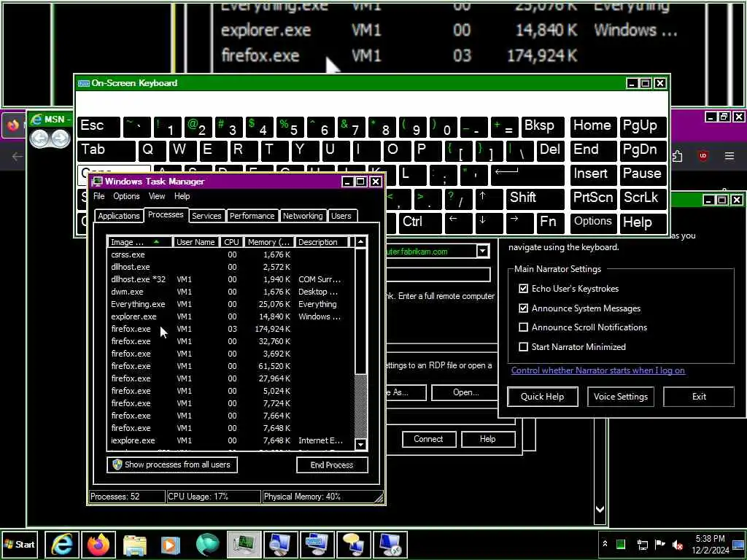The height and width of the screenshot is (560, 747).
Task: Click the Internet Explorer back arrow
Action: click(40, 138)
